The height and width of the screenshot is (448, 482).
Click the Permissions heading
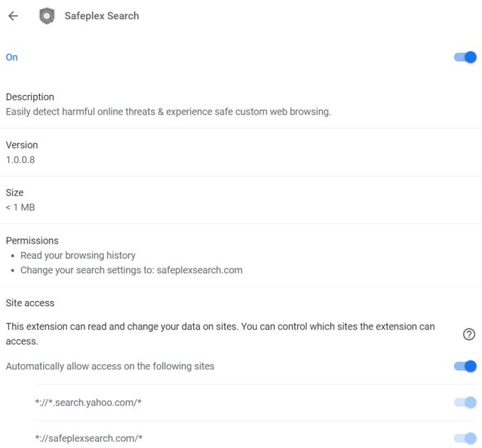point(32,241)
